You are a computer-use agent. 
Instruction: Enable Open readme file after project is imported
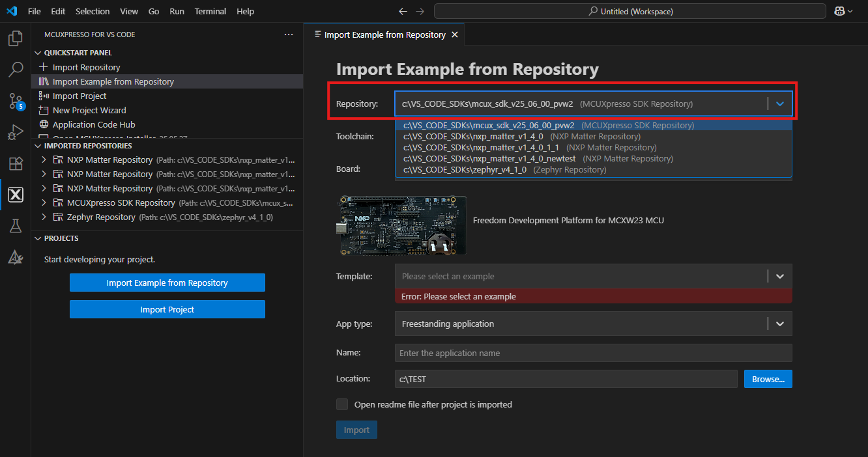[x=342, y=404]
